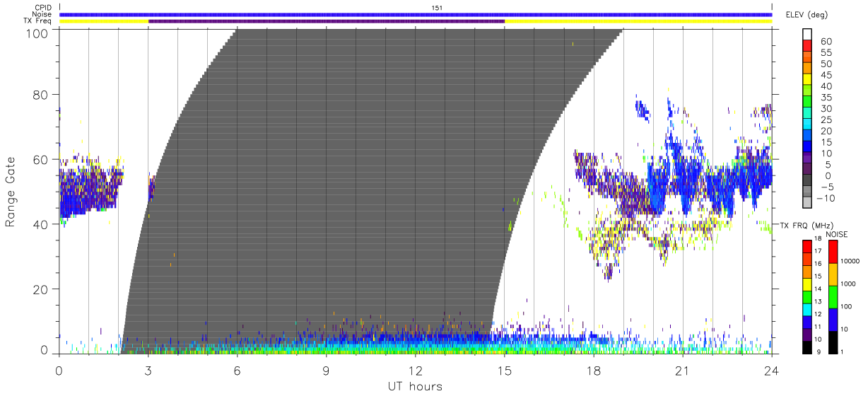Image resolution: width=868 pixels, height=401 pixels.
Task: Click the black segment of the NOISE color bar
Action: click(833, 342)
